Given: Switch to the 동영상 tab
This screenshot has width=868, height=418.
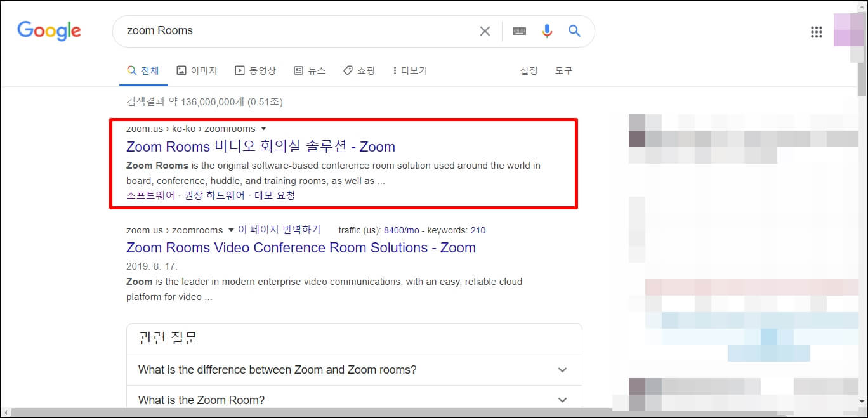Looking at the screenshot, I should click(255, 70).
